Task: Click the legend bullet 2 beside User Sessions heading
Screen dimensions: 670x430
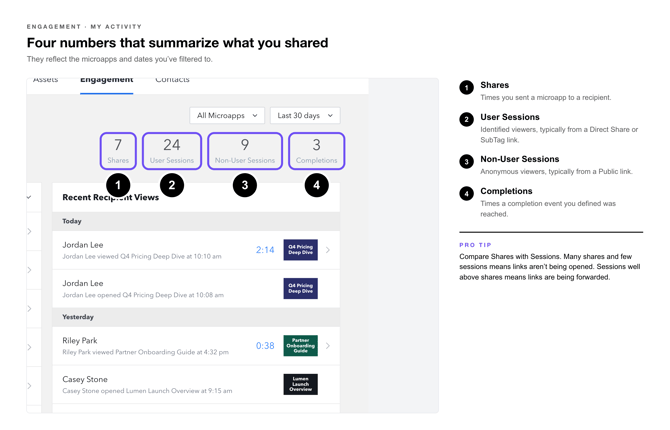Action: coord(466,120)
